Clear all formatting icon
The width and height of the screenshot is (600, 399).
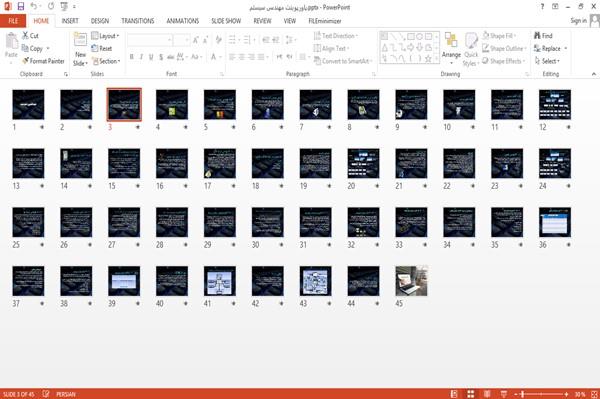218,39
